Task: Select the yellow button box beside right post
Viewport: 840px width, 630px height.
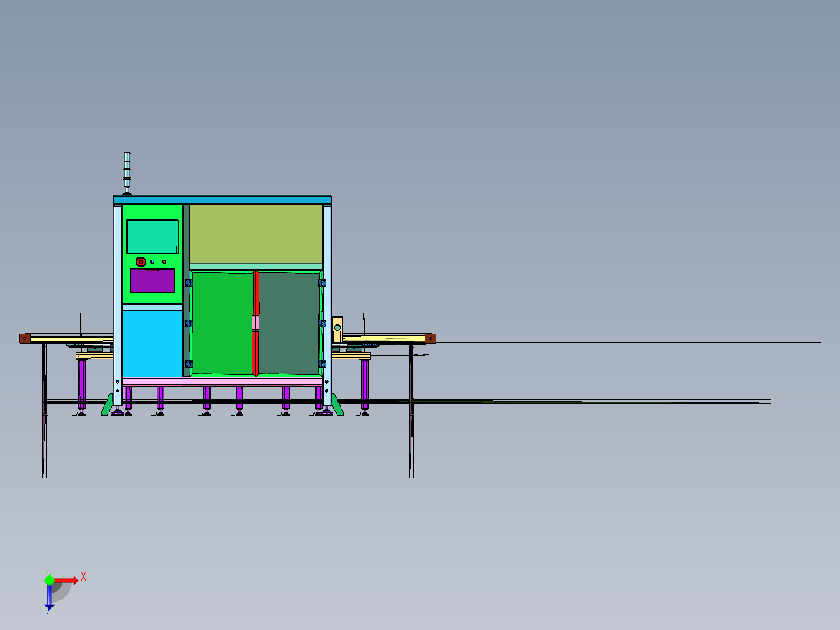Action: tap(337, 329)
